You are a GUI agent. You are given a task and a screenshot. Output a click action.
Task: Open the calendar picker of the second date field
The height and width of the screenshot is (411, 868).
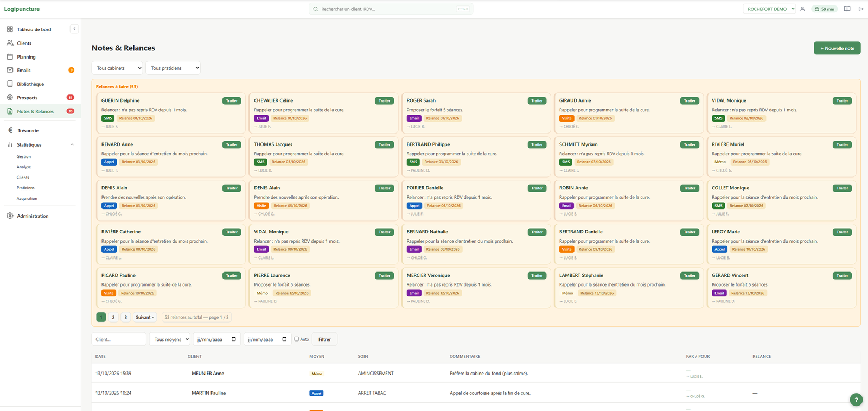click(284, 339)
